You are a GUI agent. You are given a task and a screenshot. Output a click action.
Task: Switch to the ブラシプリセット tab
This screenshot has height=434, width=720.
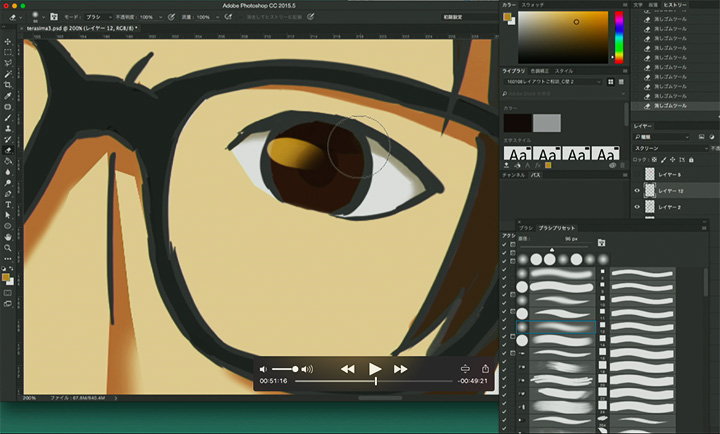coord(557,228)
